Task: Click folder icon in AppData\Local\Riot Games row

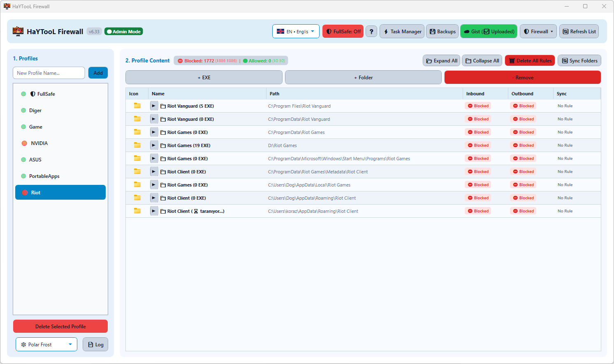Action: [137, 184]
